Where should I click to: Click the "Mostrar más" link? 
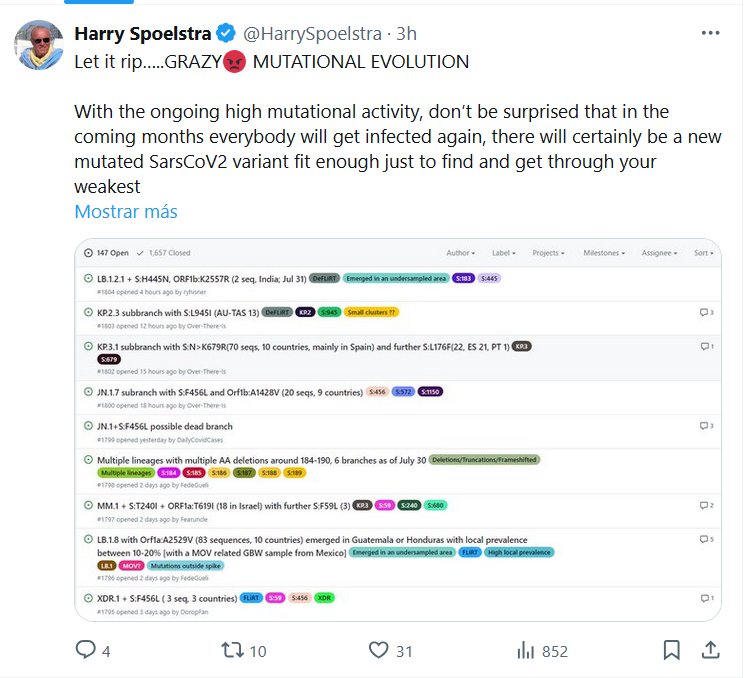[x=126, y=211]
